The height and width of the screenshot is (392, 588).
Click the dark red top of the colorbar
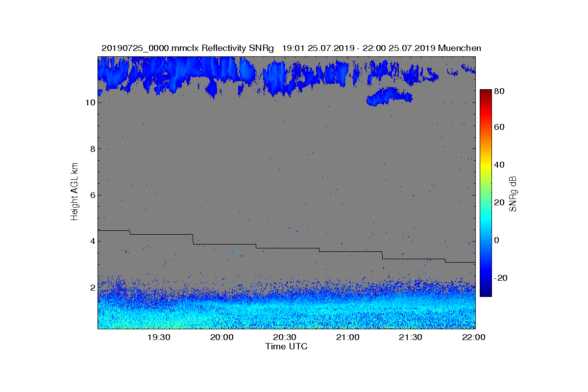pyautogui.click(x=485, y=93)
